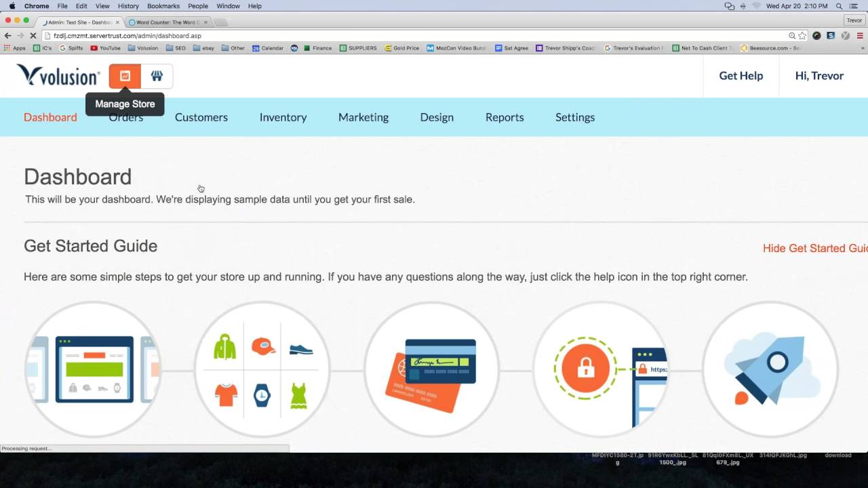868x488 pixels.
Task: Open the Chrome hamburger menu
Action: pos(860,35)
